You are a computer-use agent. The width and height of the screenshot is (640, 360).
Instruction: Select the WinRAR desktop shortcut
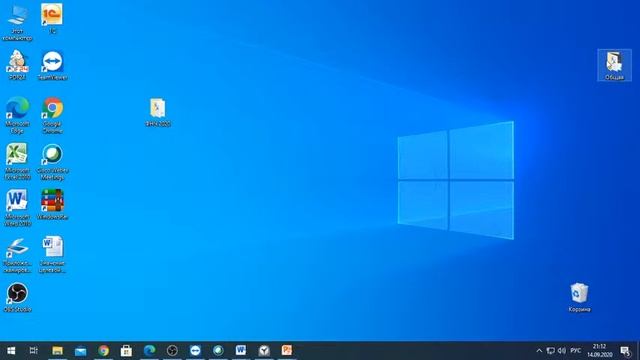click(x=52, y=205)
